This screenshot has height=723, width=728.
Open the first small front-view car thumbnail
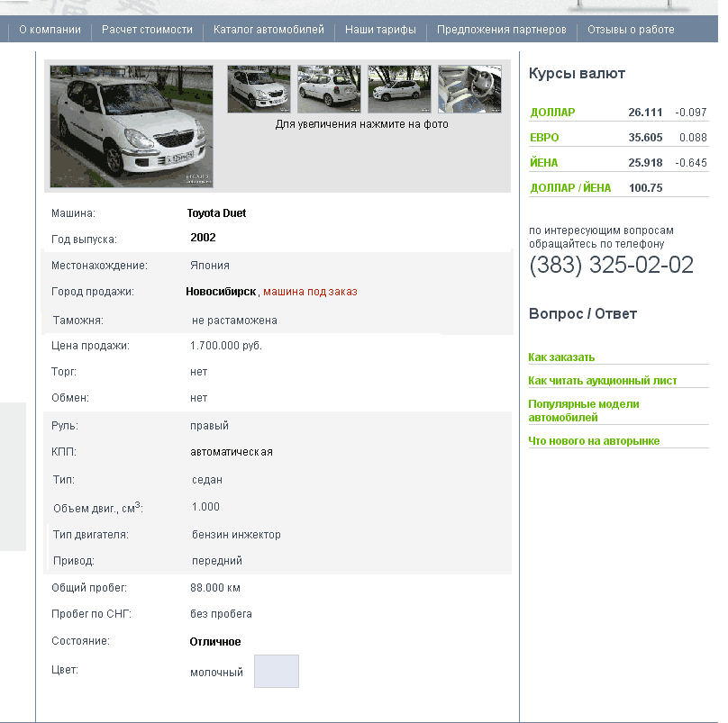(259, 89)
